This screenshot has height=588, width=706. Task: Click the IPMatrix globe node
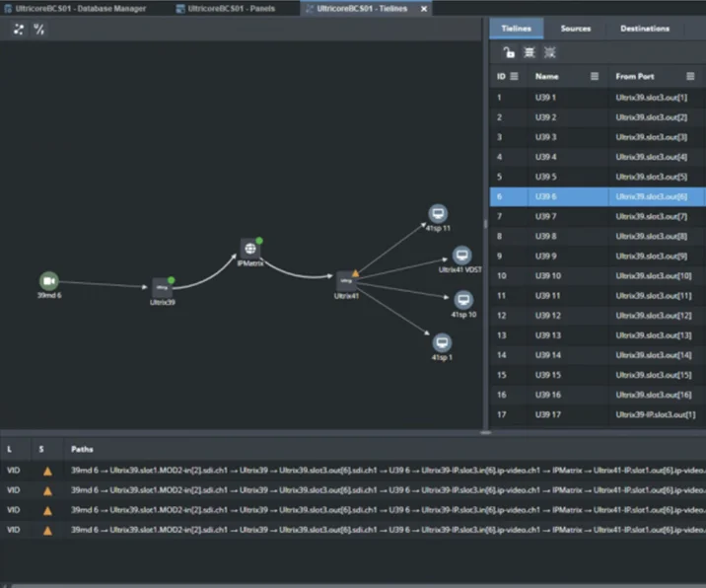[x=250, y=249]
